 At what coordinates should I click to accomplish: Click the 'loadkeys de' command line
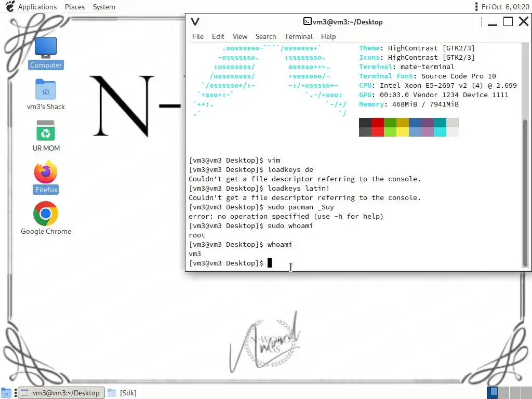(251, 170)
